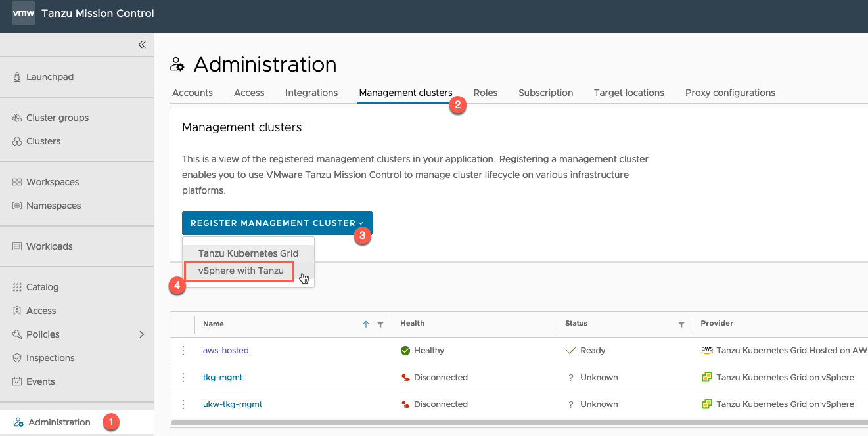Open Register Management Cluster dropdown

pyautogui.click(x=277, y=223)
